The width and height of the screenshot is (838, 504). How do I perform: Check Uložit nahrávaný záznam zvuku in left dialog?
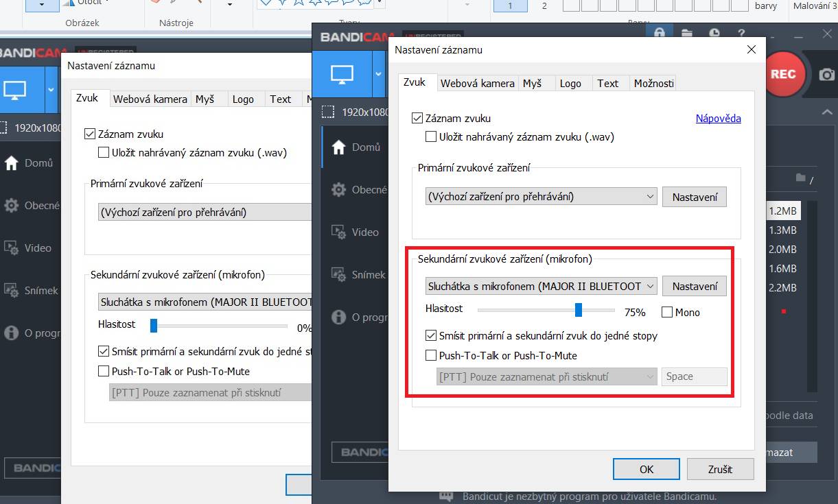104,152
